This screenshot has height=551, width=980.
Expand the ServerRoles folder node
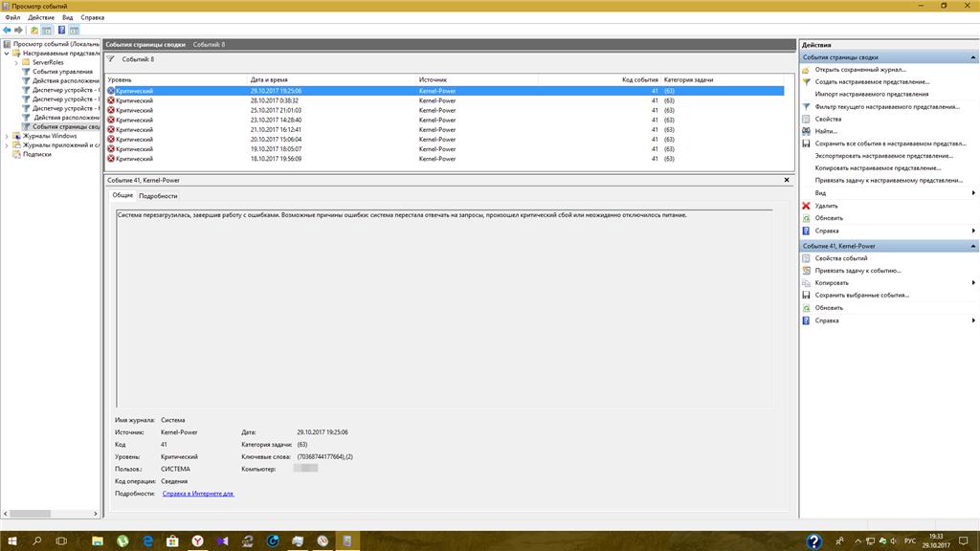(x=16, y=62)
